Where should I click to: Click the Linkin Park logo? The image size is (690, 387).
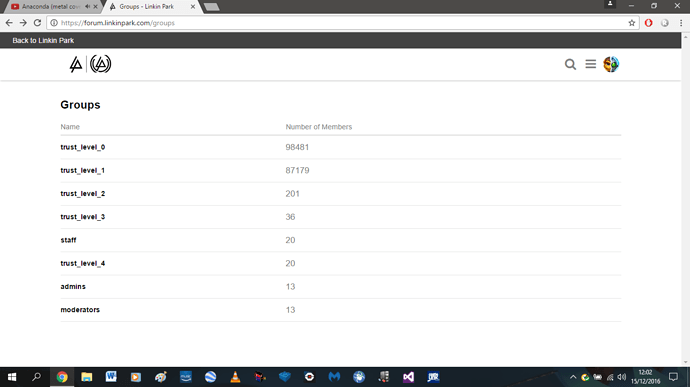[90, 64]
